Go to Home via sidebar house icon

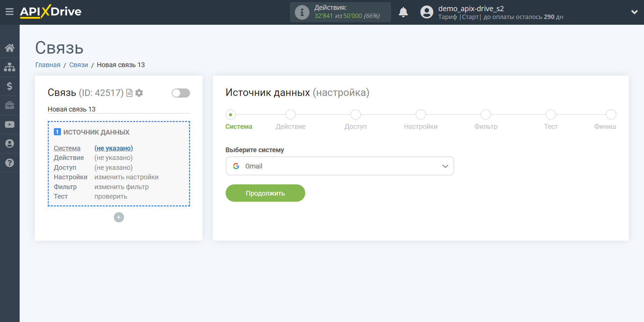tap(9, 48)
